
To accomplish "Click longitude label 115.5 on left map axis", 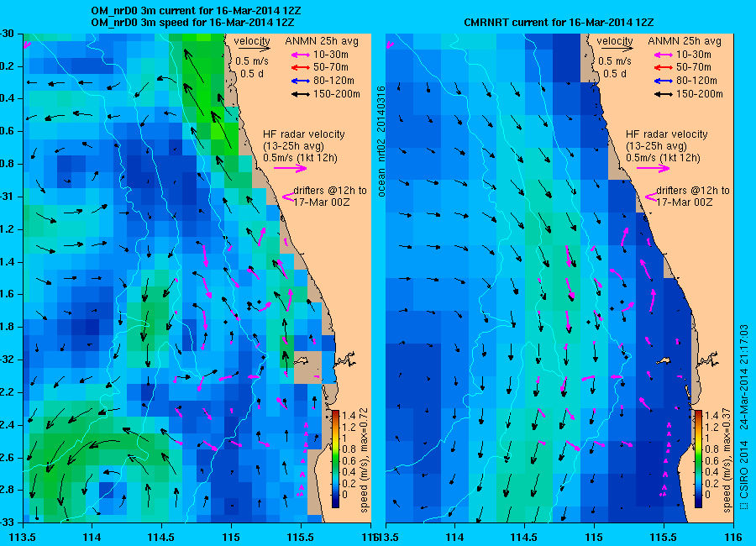I will pos(302,537).
